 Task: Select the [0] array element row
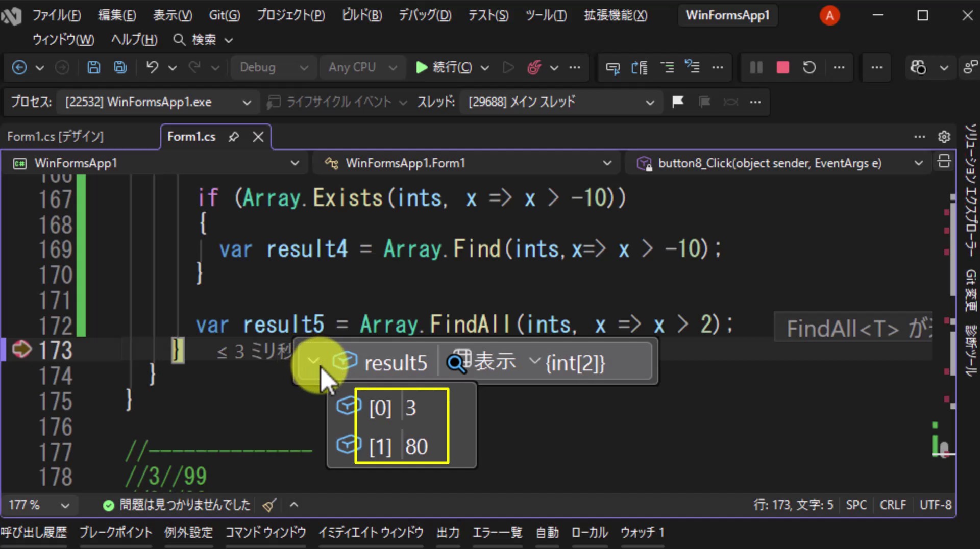point(401,408)
